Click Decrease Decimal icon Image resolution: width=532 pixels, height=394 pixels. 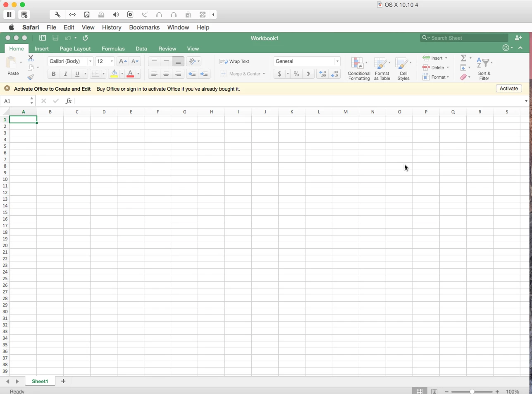click(335, 74)
